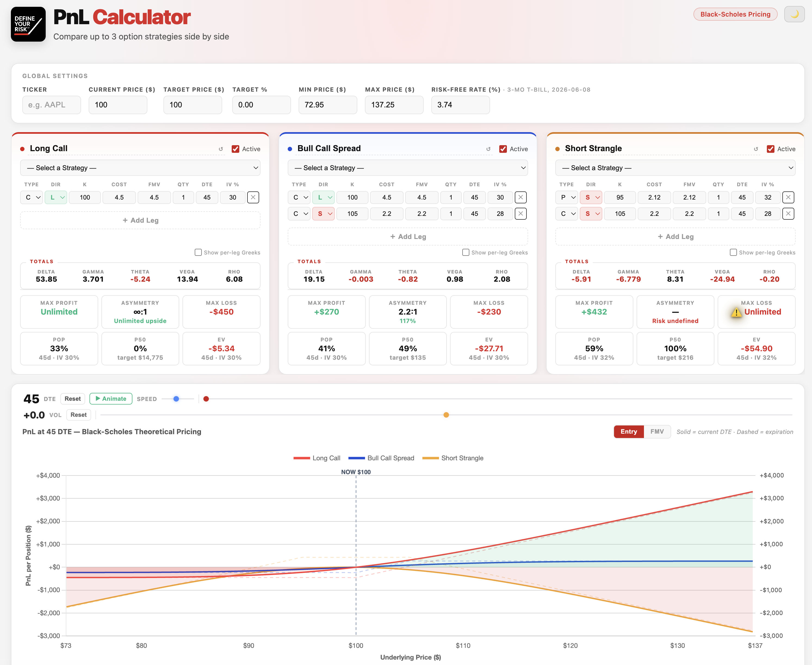Viewport: 812px width, 665px height.
Task: Add a leg to Long Call
Action: 140,220
